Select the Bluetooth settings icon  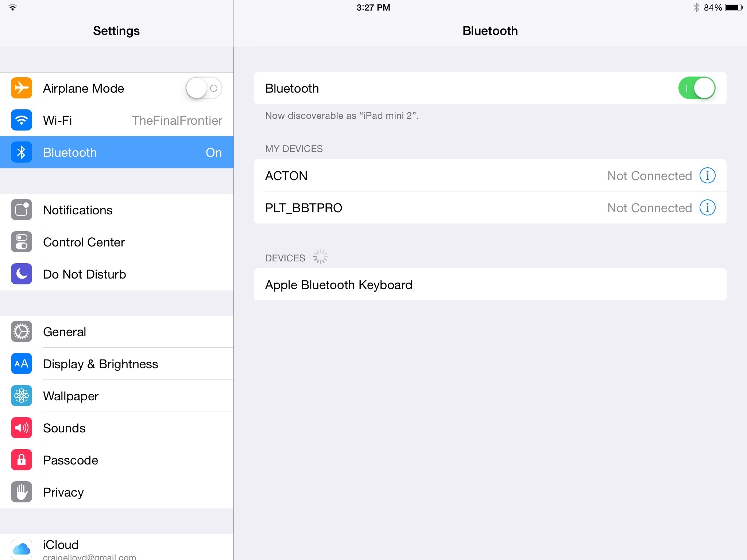coord(20,152)
